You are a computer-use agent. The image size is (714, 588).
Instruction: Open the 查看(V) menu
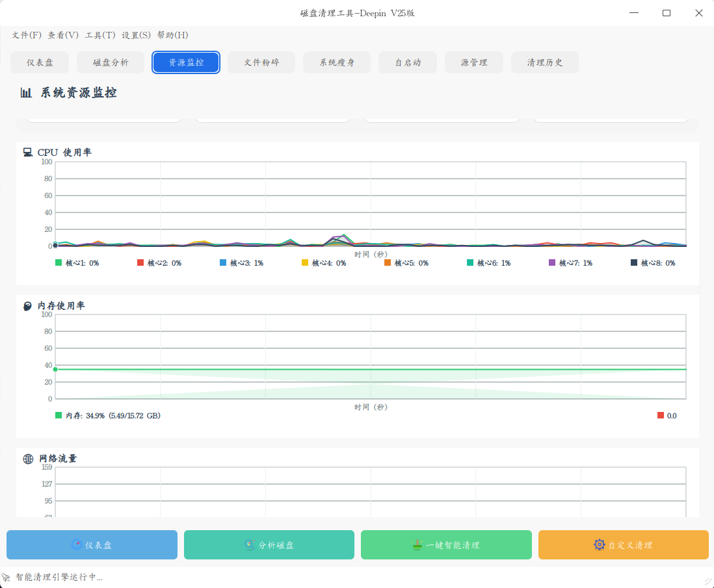coord(63,35)
